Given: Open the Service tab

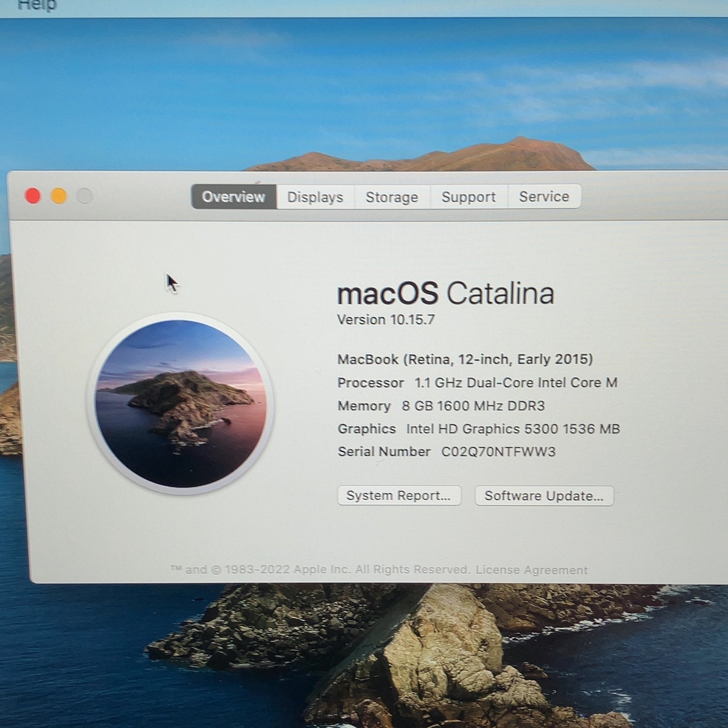Looking at the screenshot, I should pyautogui.click(x=544, y=196).
